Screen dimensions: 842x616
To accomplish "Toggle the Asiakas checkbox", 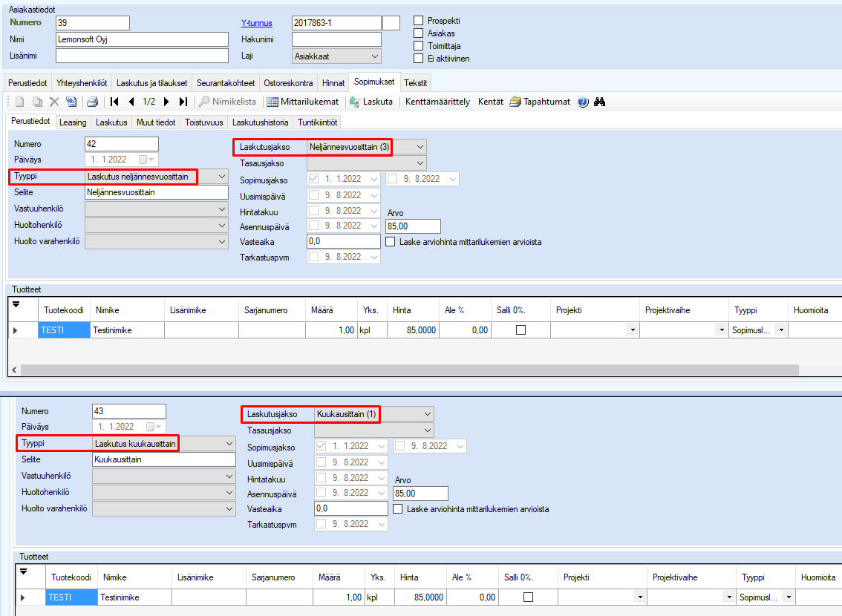I will [418, 33].
